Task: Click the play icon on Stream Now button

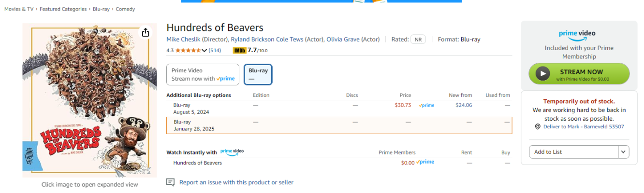Action: 543,74
